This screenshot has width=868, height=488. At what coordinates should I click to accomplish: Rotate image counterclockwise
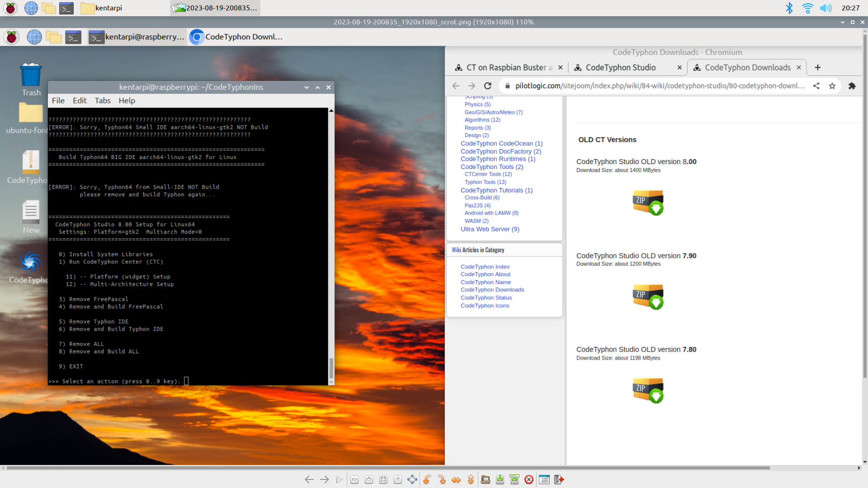(427, 479)
